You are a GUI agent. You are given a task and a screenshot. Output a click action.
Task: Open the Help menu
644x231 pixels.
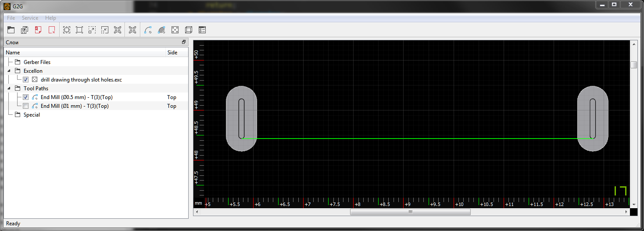[x=50, y=18]
